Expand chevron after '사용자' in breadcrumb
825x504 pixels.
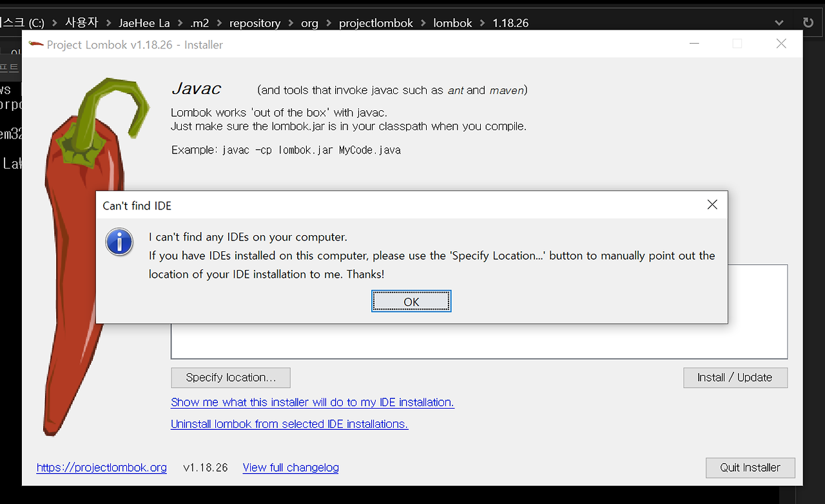(x=109, y=23)
